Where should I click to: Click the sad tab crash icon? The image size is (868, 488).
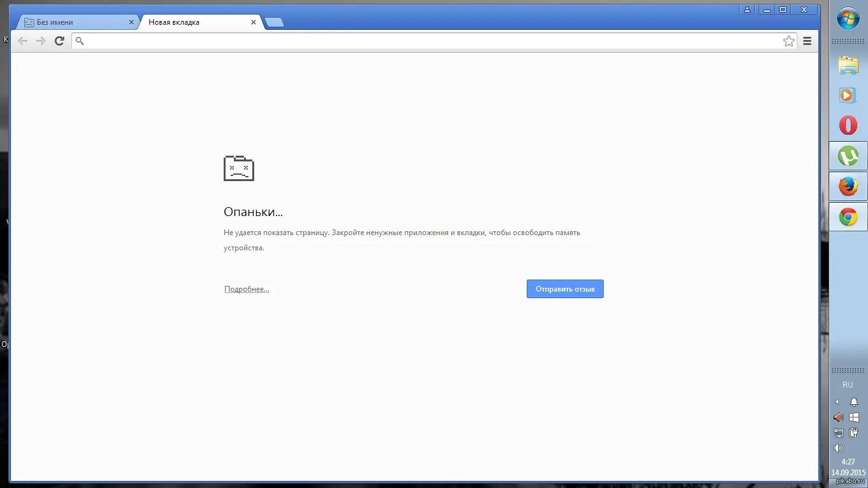[x=239, y=168]
